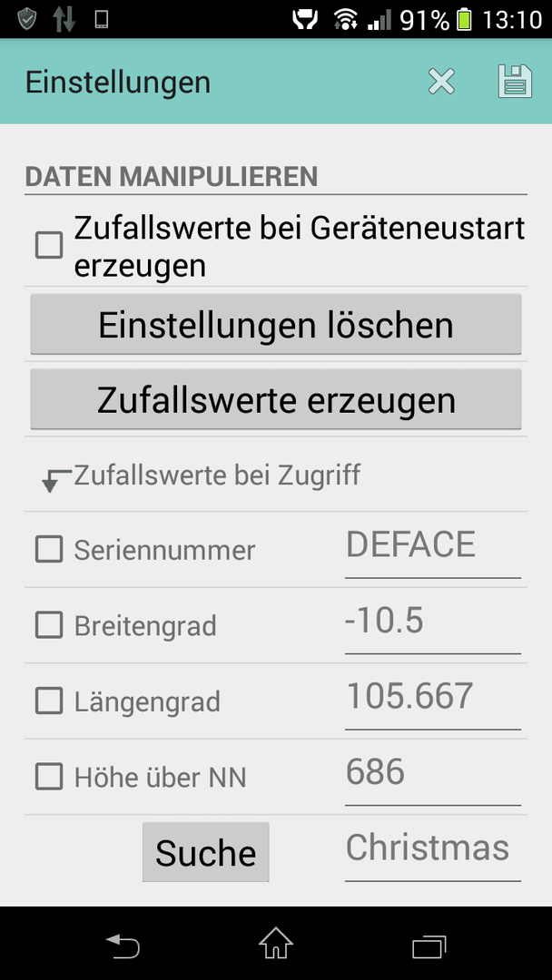Tap the battery icon in status bar
The image size is (552, 980).
click(x=464, y=19)
